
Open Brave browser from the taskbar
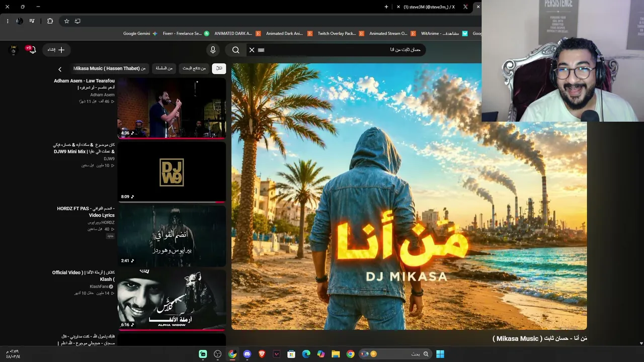[x=262, y=354]
